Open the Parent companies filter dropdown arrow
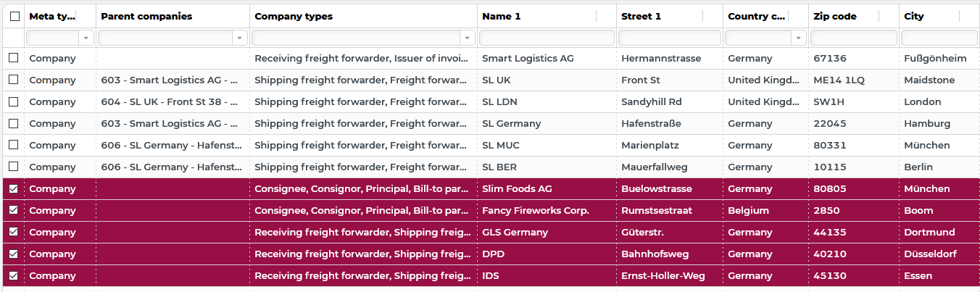Viewport: 980px width, 292px height. 240,37
